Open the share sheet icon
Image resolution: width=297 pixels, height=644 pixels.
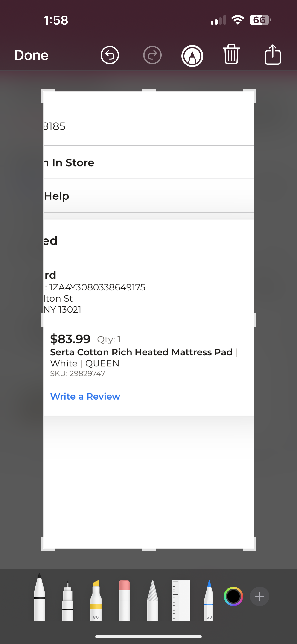click(273, 55)
